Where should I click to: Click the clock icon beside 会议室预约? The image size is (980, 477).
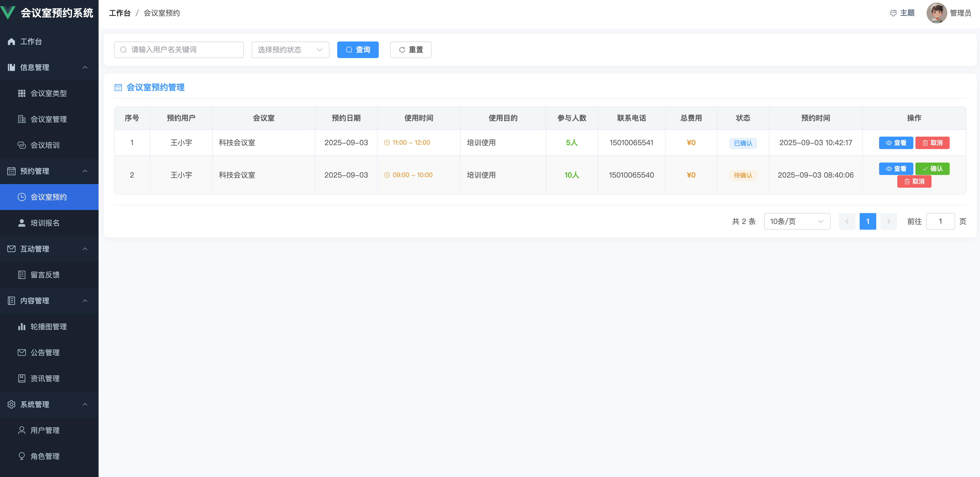click(22, 197)
